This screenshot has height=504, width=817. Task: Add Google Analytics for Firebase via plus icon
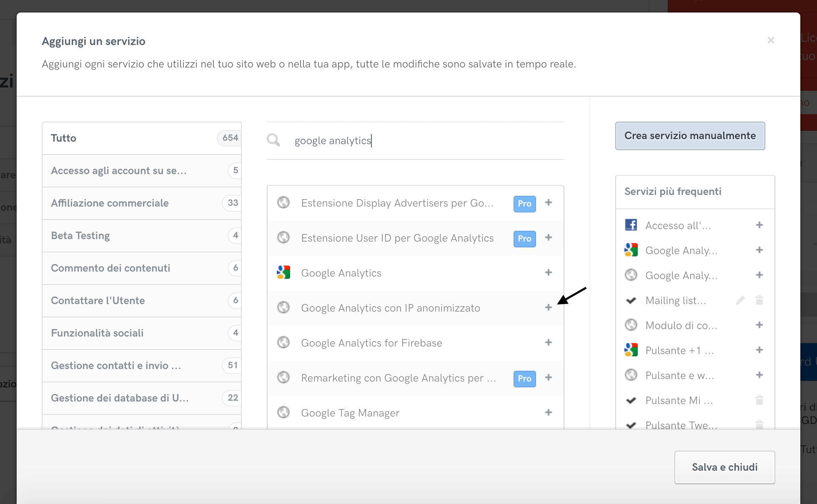[548, 342]
